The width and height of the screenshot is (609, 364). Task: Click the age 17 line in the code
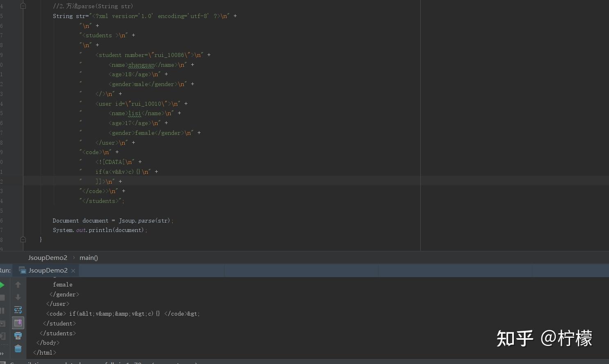123,123
